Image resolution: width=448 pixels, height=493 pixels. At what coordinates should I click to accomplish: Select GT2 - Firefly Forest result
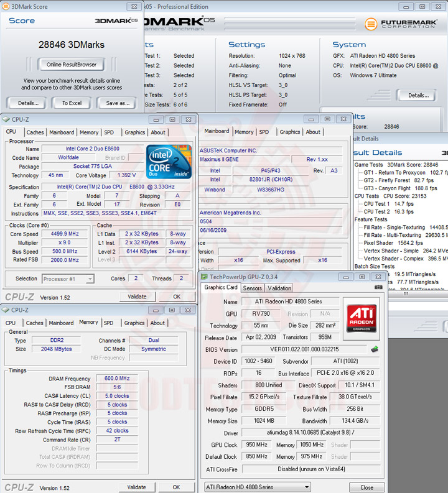pos(399,180)
